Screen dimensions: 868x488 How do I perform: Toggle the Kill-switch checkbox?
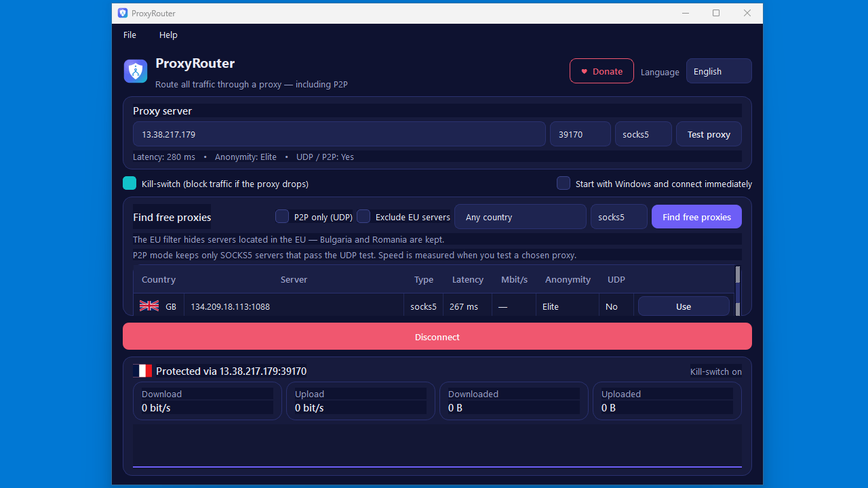pyautogui.click(x=130, y=183)
